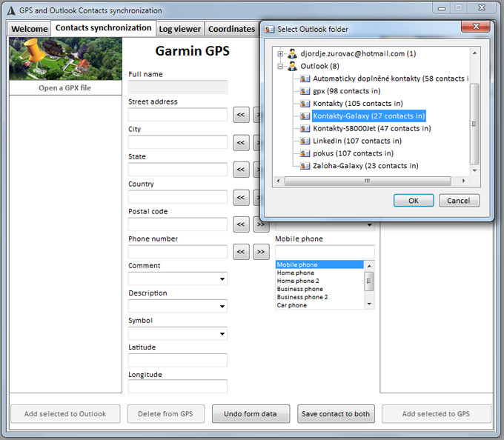The height and width of the screenshot is (440, 504).
Task: Select Zaloha-Galaxy (23 contacts in) folder
Action: 365,166
